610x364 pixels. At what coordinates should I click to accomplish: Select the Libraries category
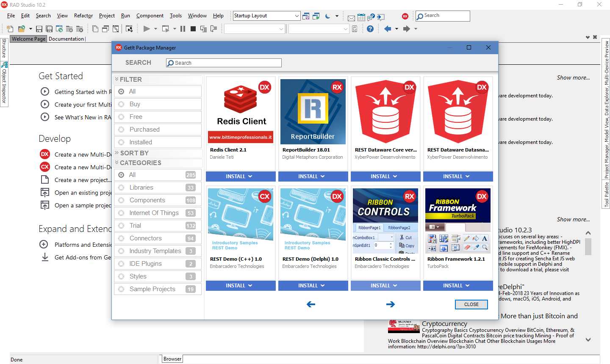point(158,188)
